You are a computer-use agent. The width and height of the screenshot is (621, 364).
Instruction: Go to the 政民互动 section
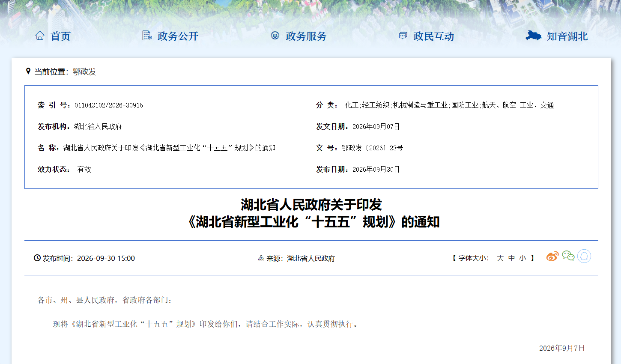pyautogui.click(x=434, y=36)
